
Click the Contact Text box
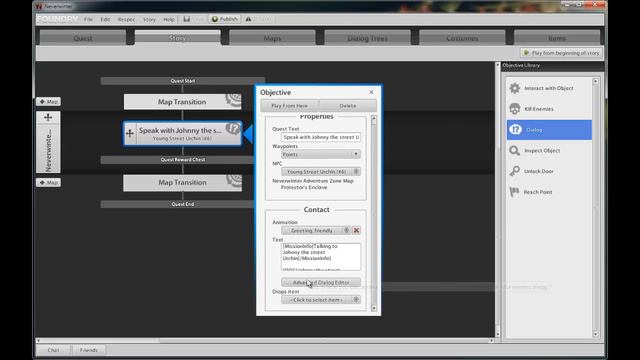[x=321, y=257]
